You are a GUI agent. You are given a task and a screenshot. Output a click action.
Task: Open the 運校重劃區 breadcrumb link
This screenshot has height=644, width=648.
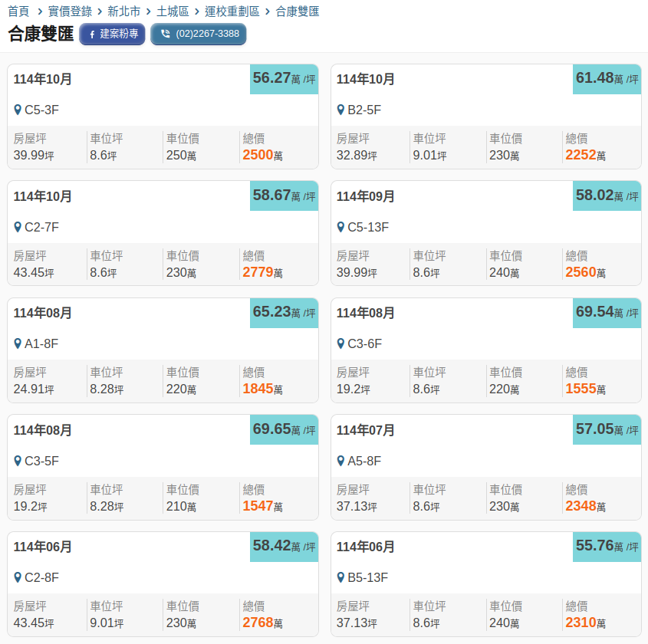coord(232,11)
